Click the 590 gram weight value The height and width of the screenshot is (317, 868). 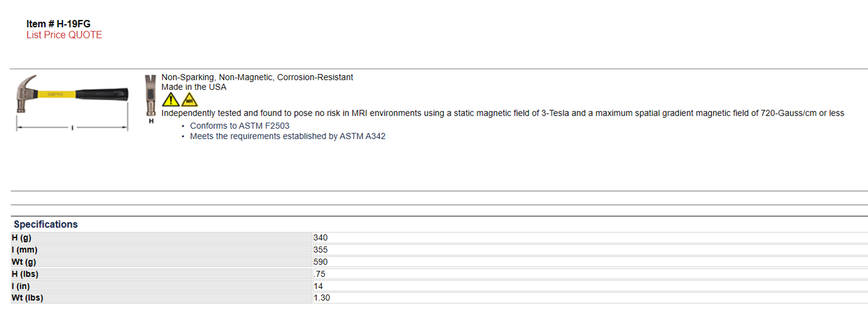pyautogui.click(x=320, y=262)
